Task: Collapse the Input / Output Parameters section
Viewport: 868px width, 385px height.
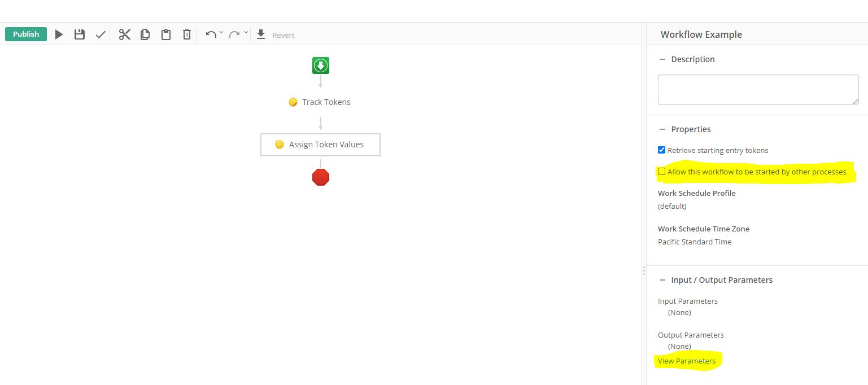Action: pos(662,280)
